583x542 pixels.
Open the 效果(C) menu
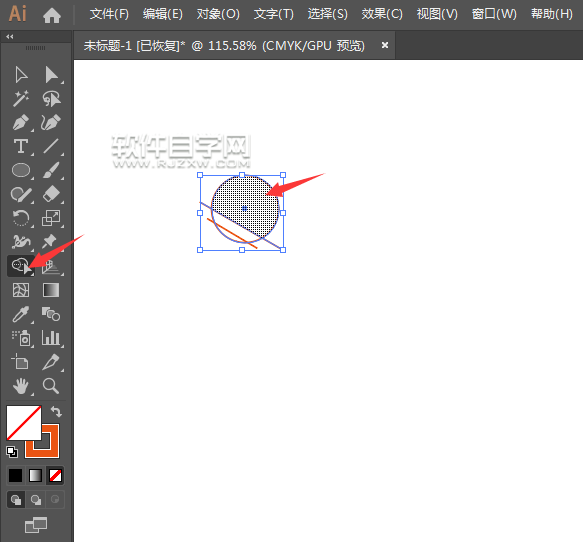pos(382,14)
